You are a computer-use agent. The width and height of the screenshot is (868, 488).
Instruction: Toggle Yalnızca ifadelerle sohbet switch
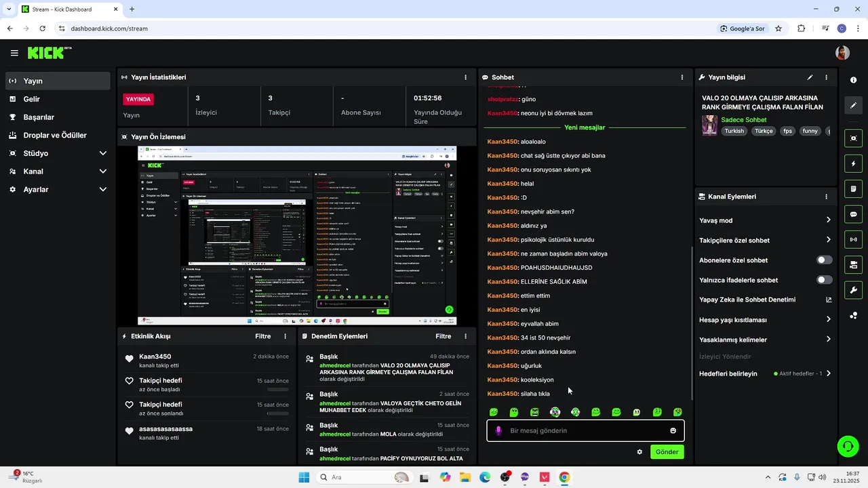tap(825, 280)
